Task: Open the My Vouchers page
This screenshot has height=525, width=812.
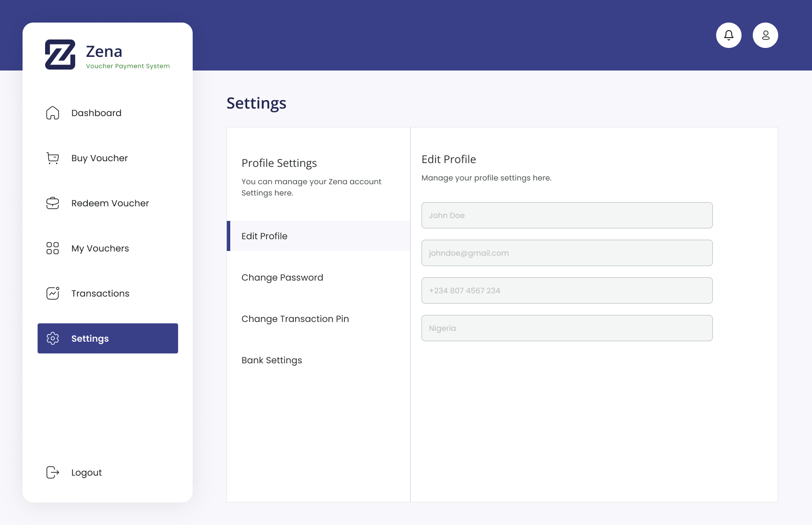Action: [100, 249]
